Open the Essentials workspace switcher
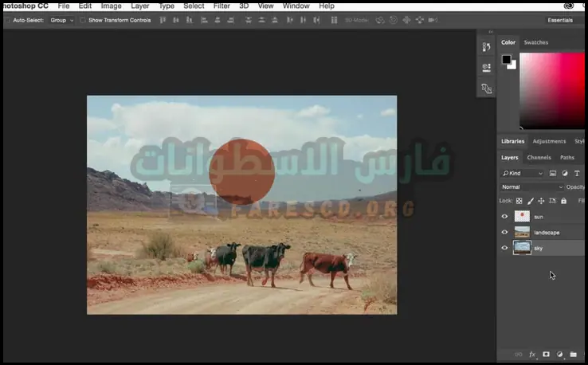The height and width of the screenshot is (365, 588). point(559,20)
